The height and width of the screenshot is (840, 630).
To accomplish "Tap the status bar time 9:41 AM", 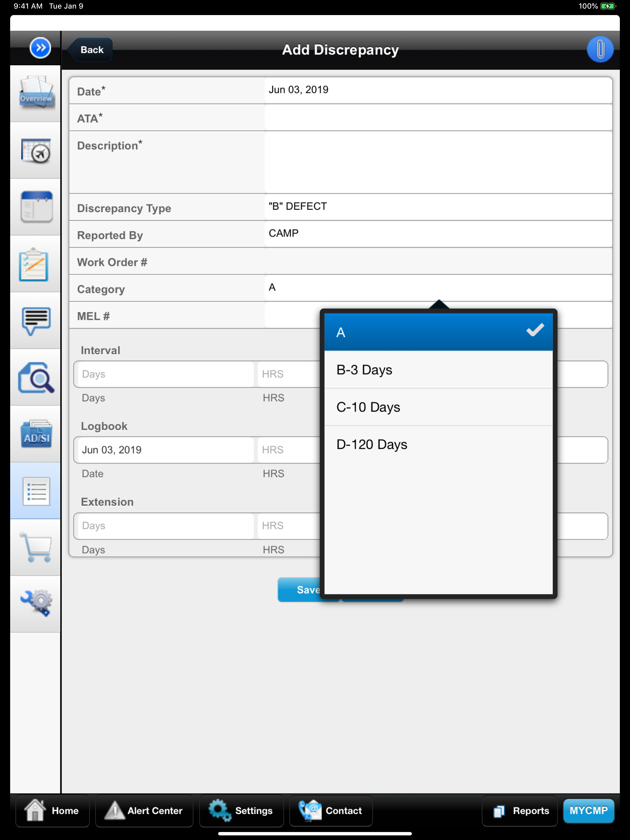I will click(28, 6).
